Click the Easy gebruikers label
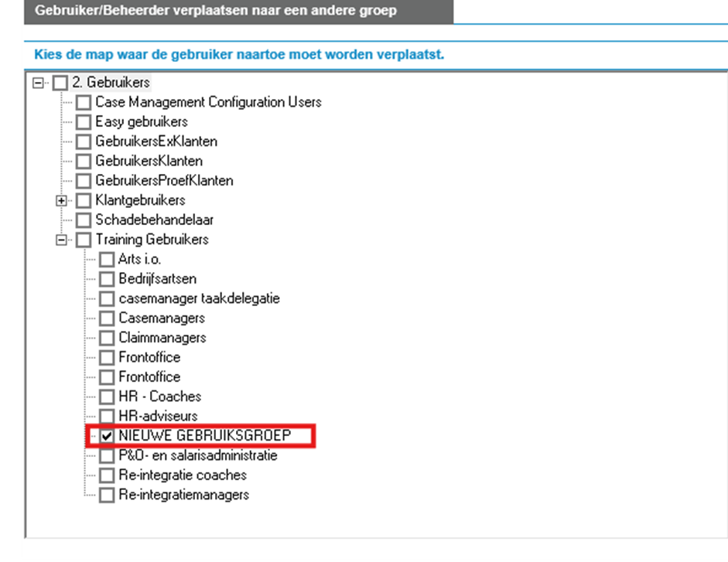The width and height of the screenshot is (728, 562). pyautogui.click(x=142, y=121)
